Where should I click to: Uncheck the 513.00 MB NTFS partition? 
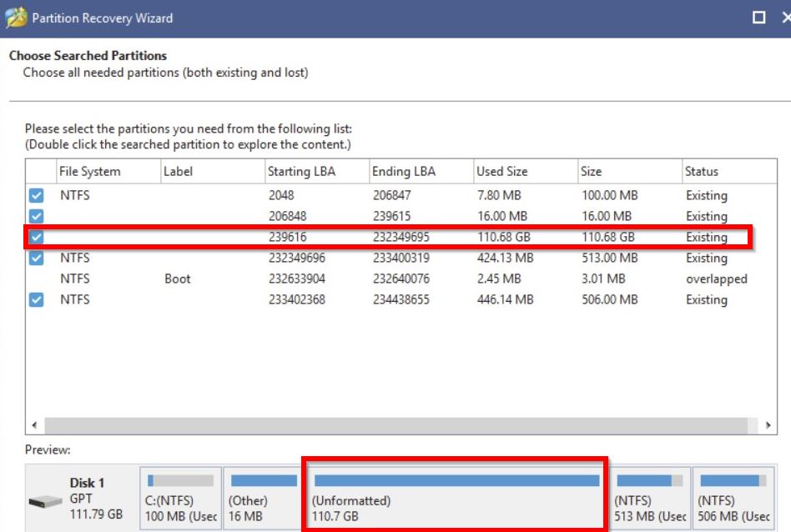click(x=37, y=258)
